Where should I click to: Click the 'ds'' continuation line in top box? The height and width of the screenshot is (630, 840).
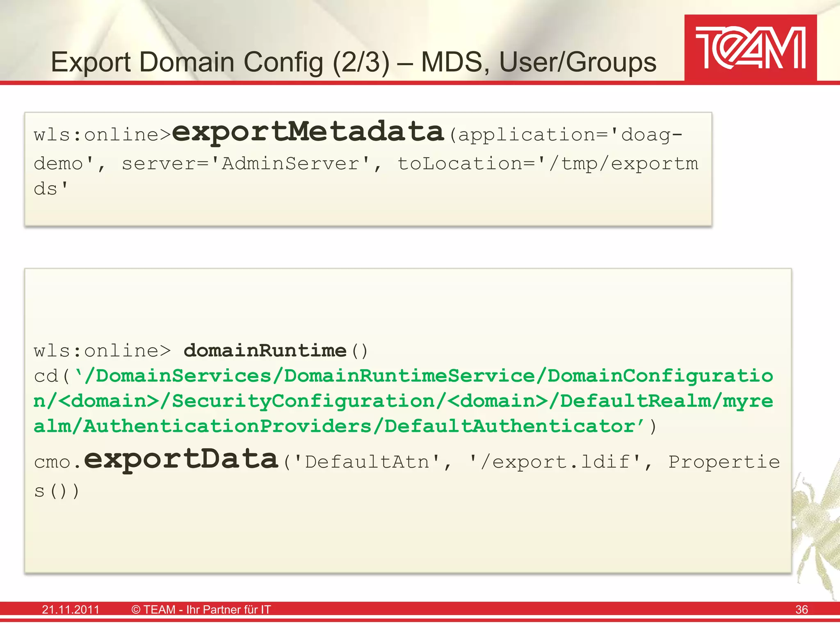[x=51, y=189]
